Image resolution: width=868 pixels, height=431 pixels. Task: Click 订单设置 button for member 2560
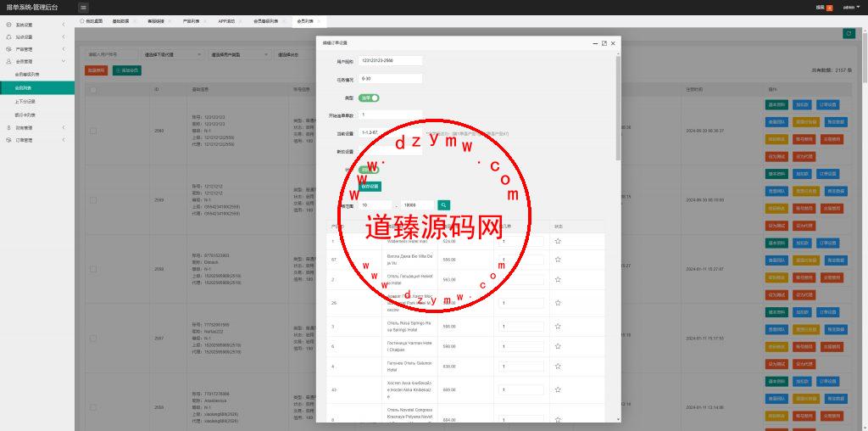click(x=829, y=104)
